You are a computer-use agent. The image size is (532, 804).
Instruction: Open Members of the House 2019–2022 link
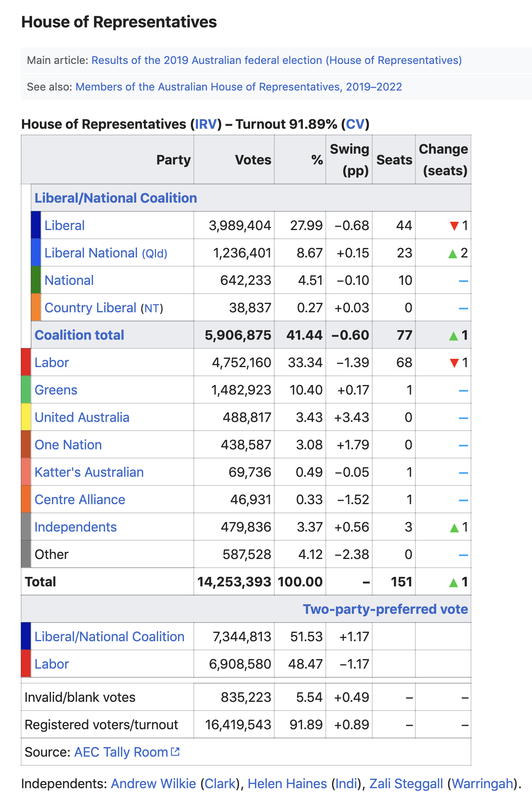tap(239, 87)
